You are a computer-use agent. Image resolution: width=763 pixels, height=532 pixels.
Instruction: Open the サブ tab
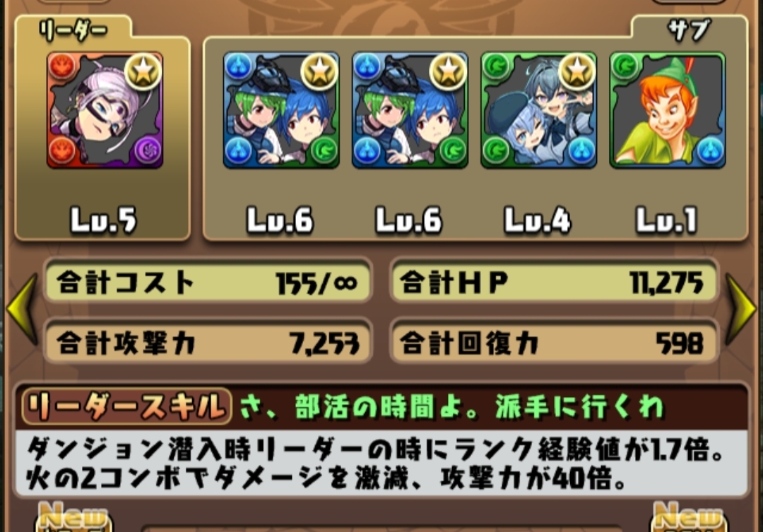[689, 30]
